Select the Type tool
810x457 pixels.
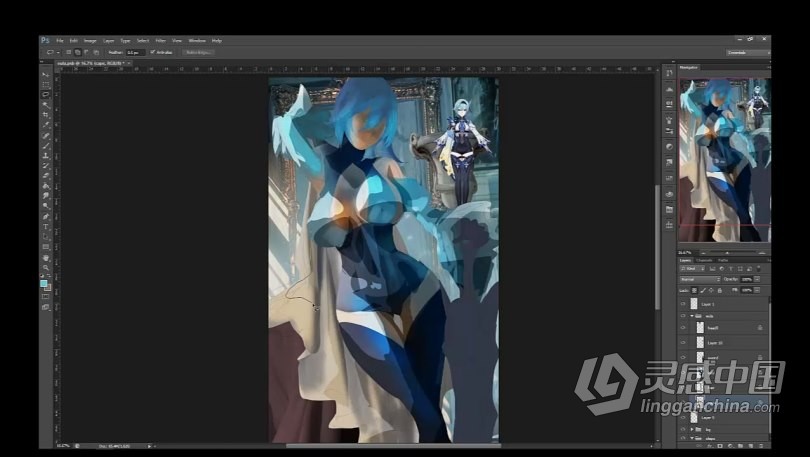pyautogui.click(x=45, y=227)
